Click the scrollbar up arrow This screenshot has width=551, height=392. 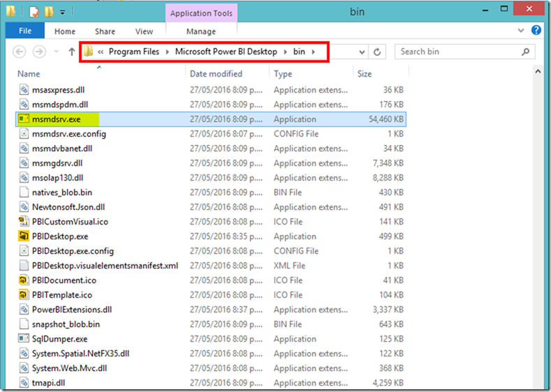pyautogui.click(x=538, y=72)
